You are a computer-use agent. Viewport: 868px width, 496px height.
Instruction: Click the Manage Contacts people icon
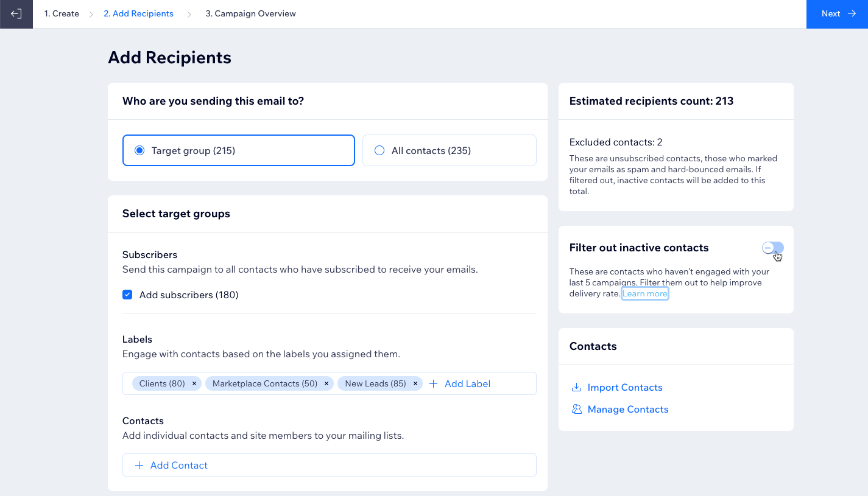click(x=576, y=410)
